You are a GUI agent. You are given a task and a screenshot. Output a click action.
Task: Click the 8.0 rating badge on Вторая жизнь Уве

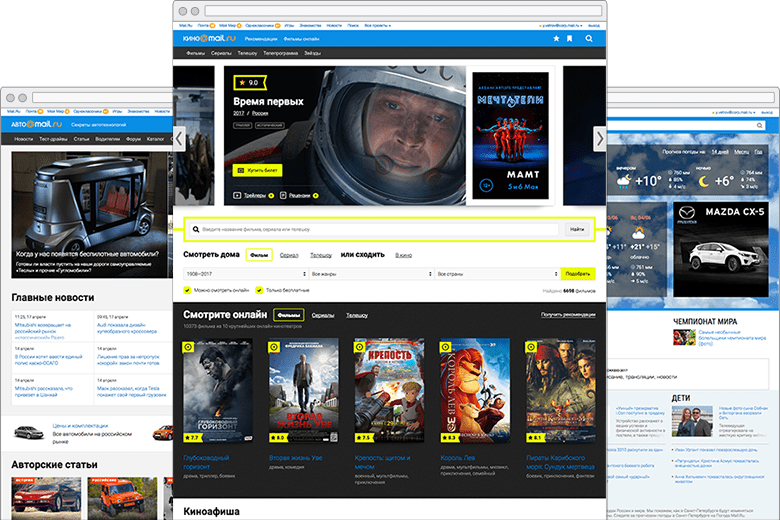pyautogui.click(x=278, y=438)
